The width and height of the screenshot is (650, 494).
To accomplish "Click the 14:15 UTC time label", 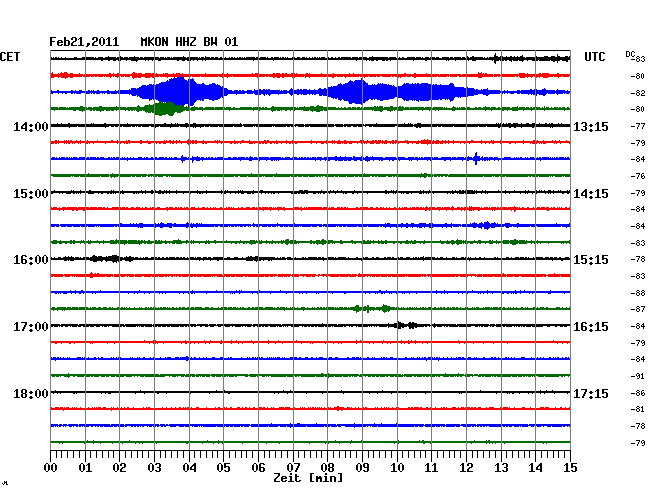I will tap(591, 194).
